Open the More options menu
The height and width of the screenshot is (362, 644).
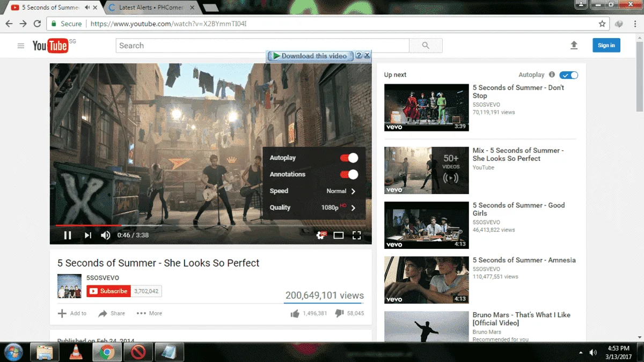point(149,313)
